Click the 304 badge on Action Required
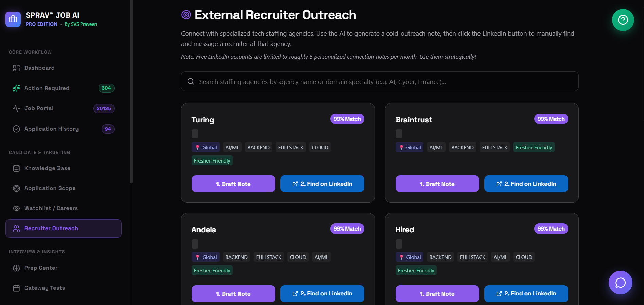This screenshot has height=305, width=644. (106, 88)
